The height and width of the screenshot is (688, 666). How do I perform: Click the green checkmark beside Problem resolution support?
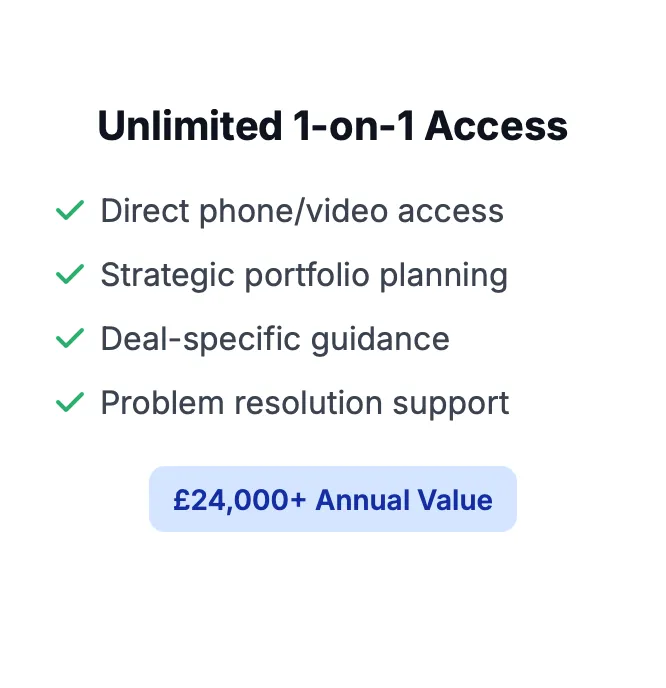[70, 402]
